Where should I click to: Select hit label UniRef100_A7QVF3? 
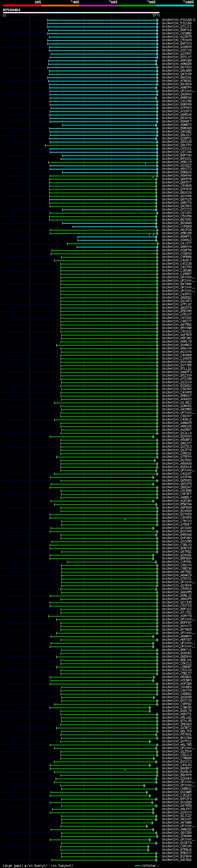(x=176, y=111)
